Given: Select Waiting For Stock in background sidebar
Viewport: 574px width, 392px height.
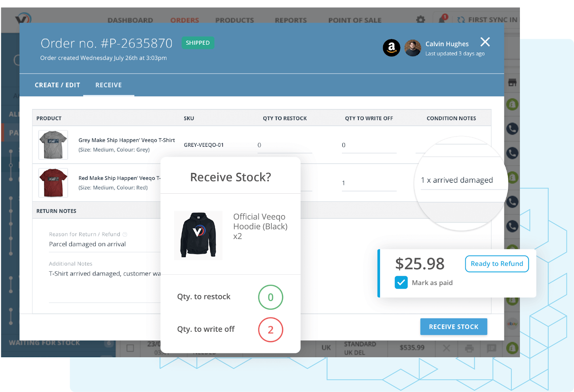Looking at the screenshot, I should [44, 343].
